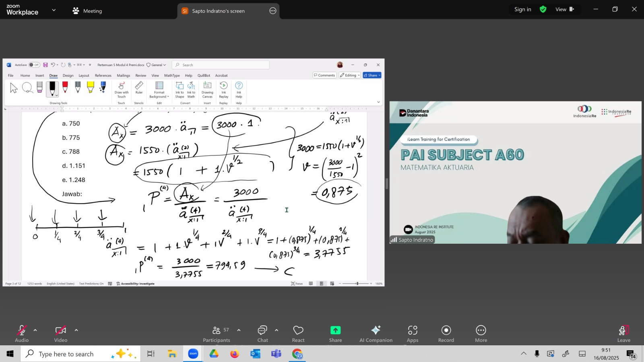Leave the Zoom meeting
The height and width of the screenshot is (362, 644).
[623, 333]
